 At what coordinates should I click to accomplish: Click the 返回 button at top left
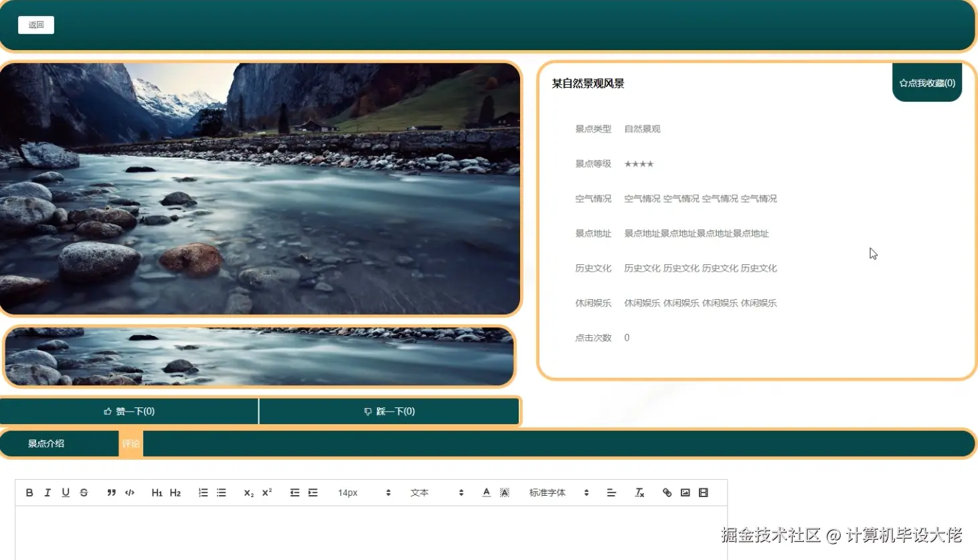click(35, 24)
